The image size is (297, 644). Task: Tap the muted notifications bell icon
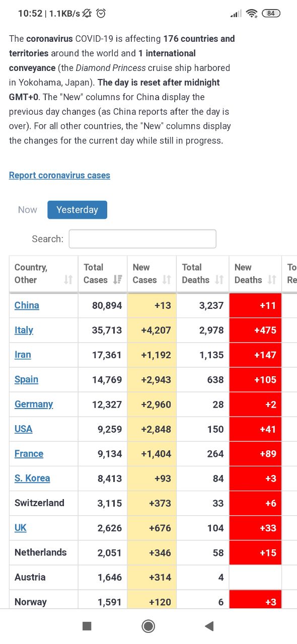point(87,14)
